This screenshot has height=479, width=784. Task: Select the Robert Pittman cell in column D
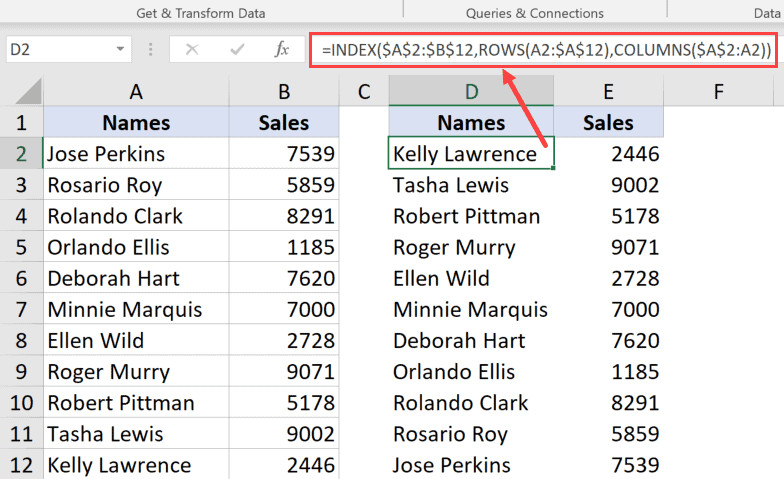[x=471, y=216]
